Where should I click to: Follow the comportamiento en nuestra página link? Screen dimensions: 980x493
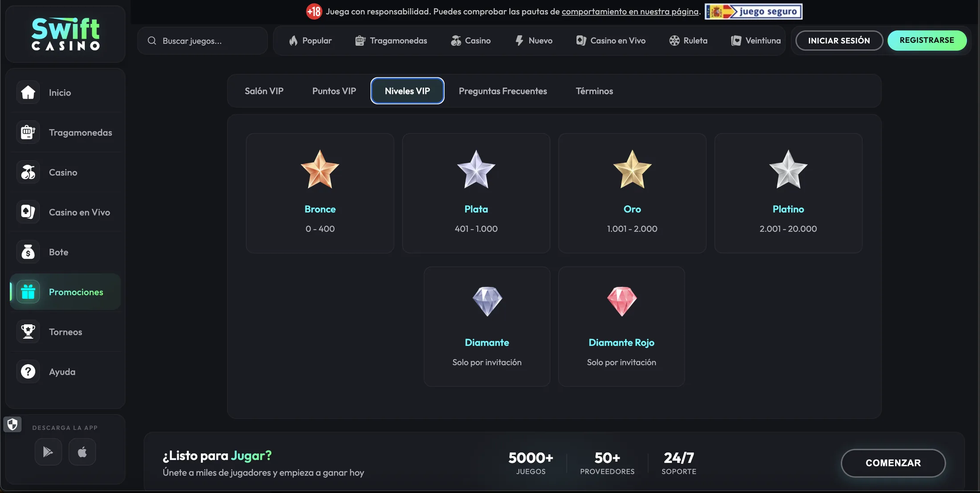pyautogui.click(x=630, y=12)
